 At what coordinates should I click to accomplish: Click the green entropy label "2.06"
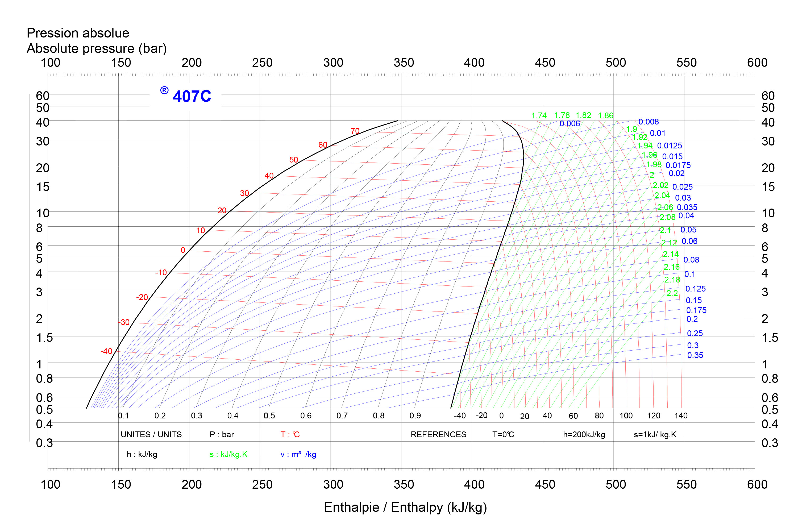coord(665,207)
